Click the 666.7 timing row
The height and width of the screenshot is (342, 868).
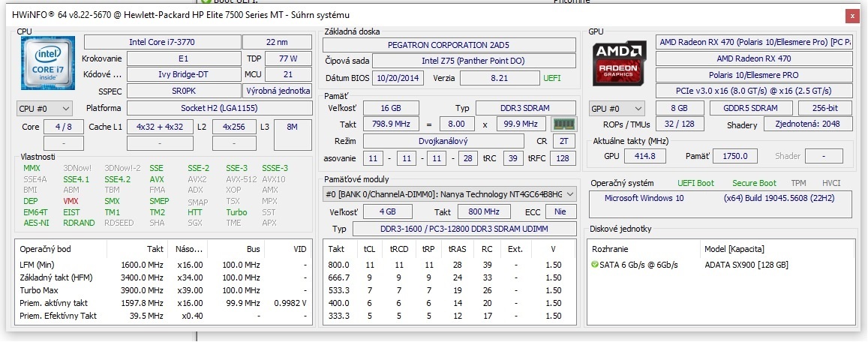[449, 277]
